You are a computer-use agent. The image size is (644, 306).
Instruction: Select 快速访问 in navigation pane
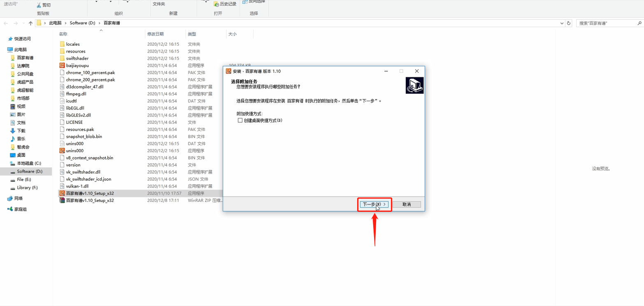pos(22,39)
